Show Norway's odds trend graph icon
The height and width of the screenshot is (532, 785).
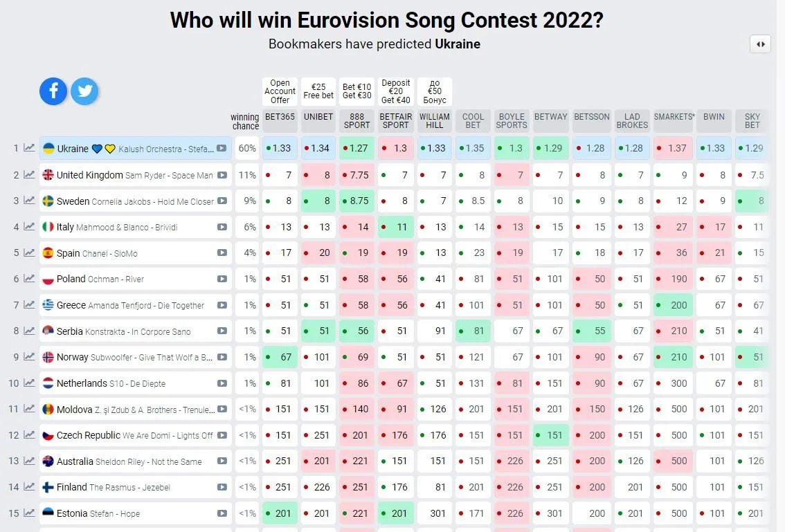[29, 357]
